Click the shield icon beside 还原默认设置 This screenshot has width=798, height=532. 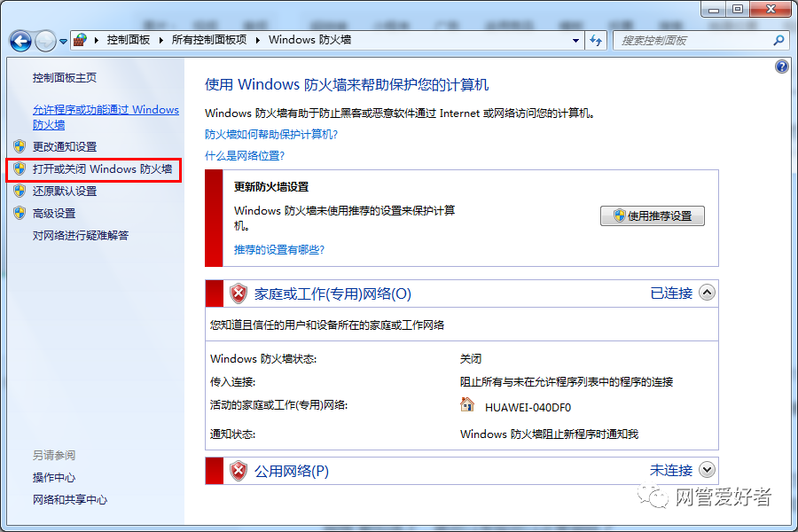(x=20, y=191)
